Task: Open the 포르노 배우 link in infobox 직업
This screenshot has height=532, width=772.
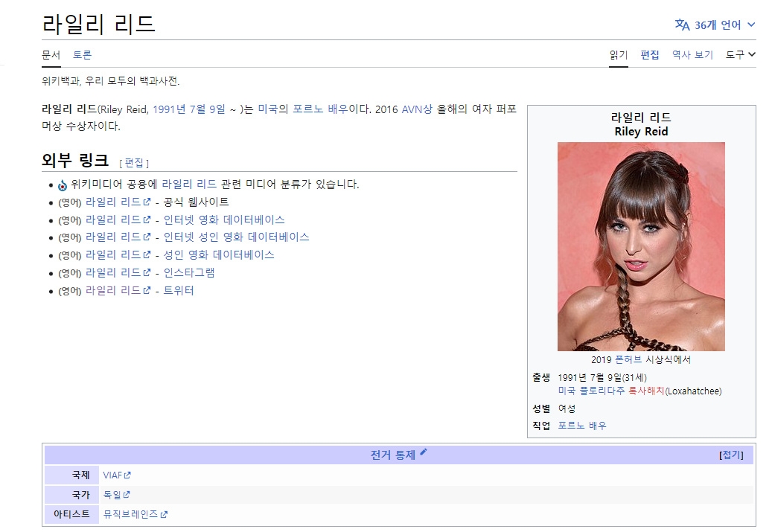Action: coord(582,426)
